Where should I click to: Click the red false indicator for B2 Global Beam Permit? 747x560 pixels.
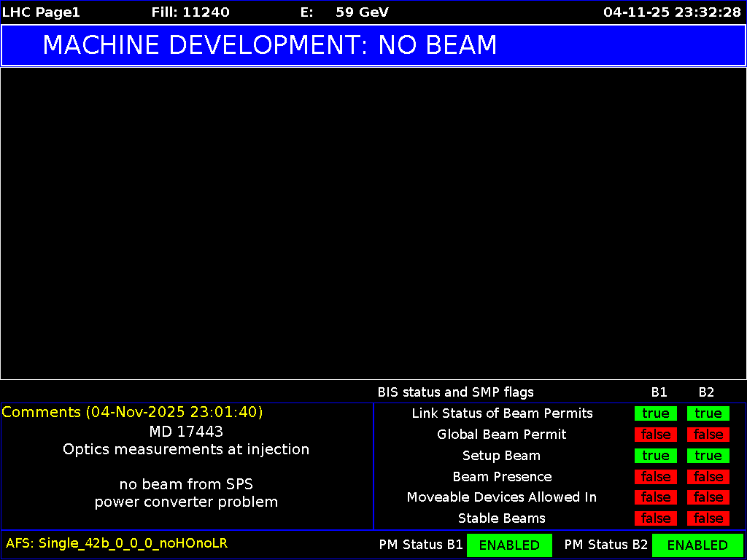click(708, 435)
